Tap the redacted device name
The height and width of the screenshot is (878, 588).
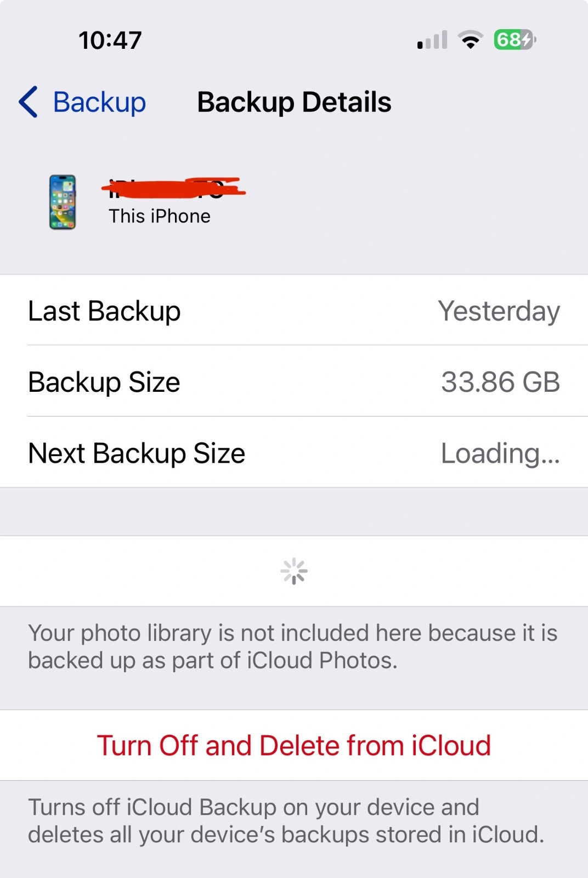tap(174, 188)
